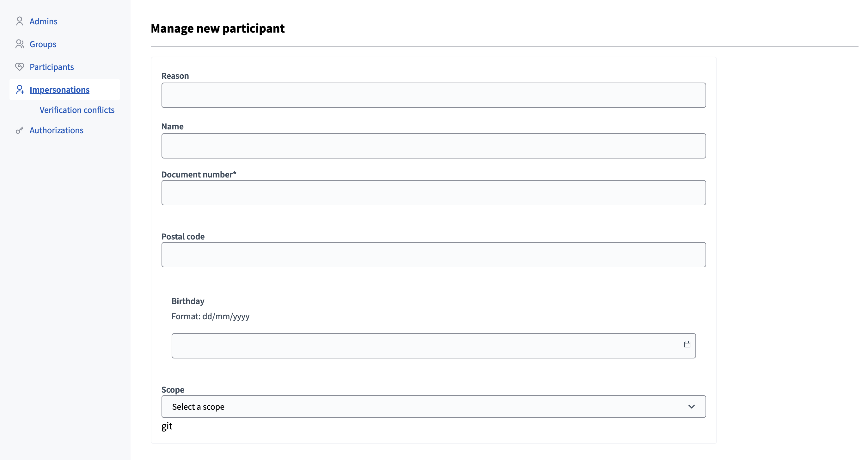Click the Impersonations person-plus icon
Image resolution: width=868 pixels, height=460 pixels.
point(19,89)
